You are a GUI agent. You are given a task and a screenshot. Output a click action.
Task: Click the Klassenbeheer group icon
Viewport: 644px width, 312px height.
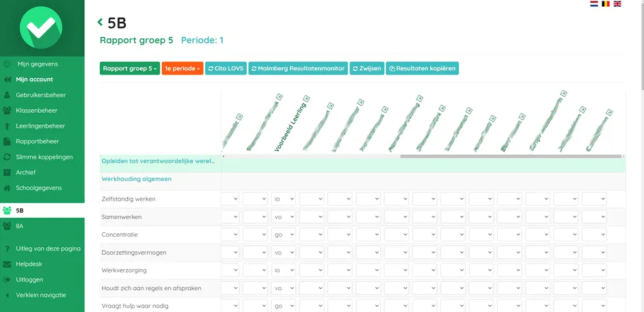click(x=7, y=111)
